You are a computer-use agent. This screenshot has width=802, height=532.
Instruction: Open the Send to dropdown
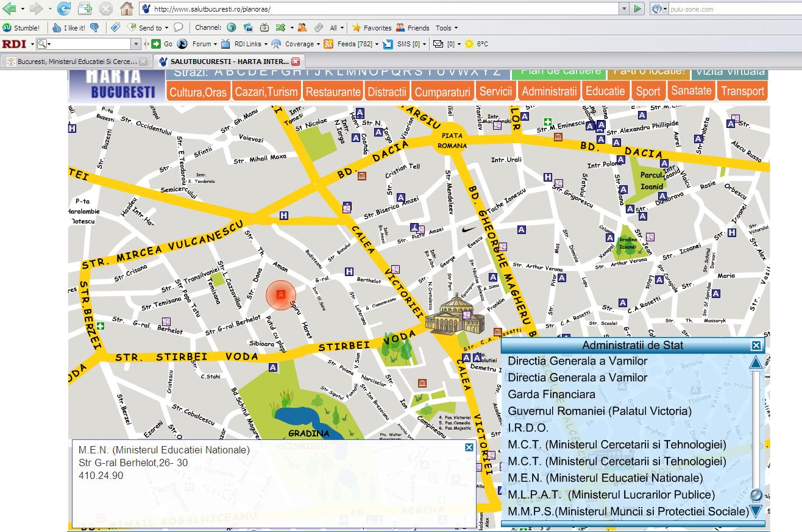click(x=148, y=27)
